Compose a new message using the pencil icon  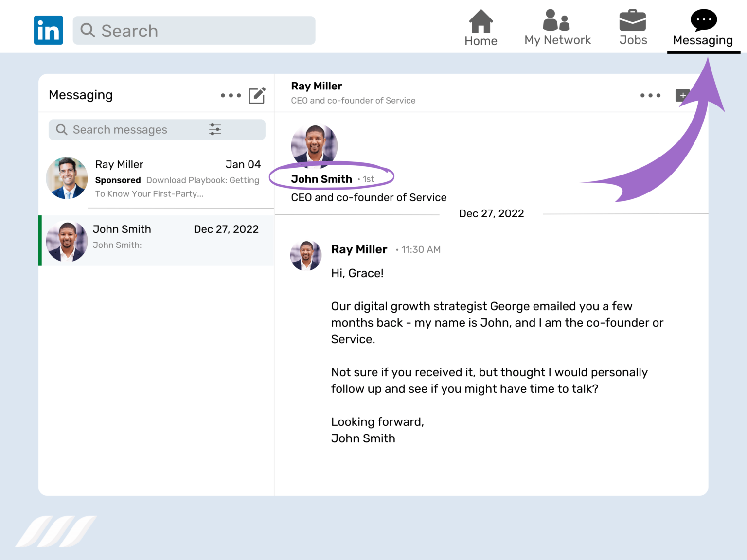257,95
